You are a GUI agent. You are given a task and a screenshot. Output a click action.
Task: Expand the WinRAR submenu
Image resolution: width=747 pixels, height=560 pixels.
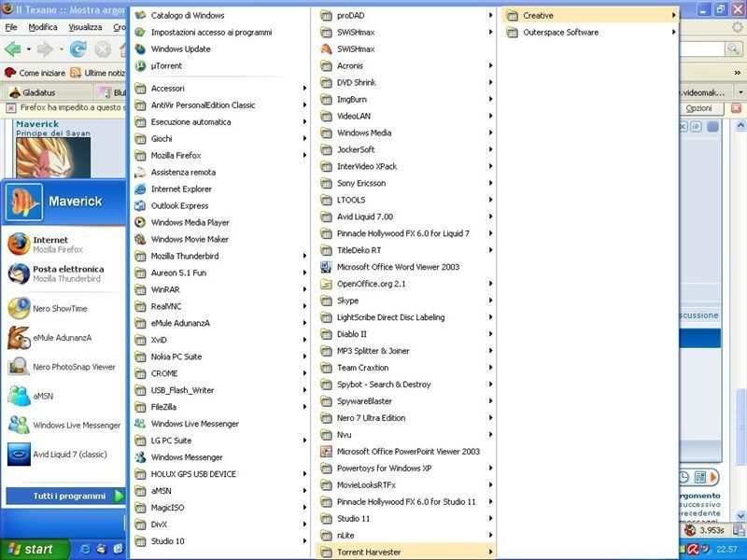point(219,289)
